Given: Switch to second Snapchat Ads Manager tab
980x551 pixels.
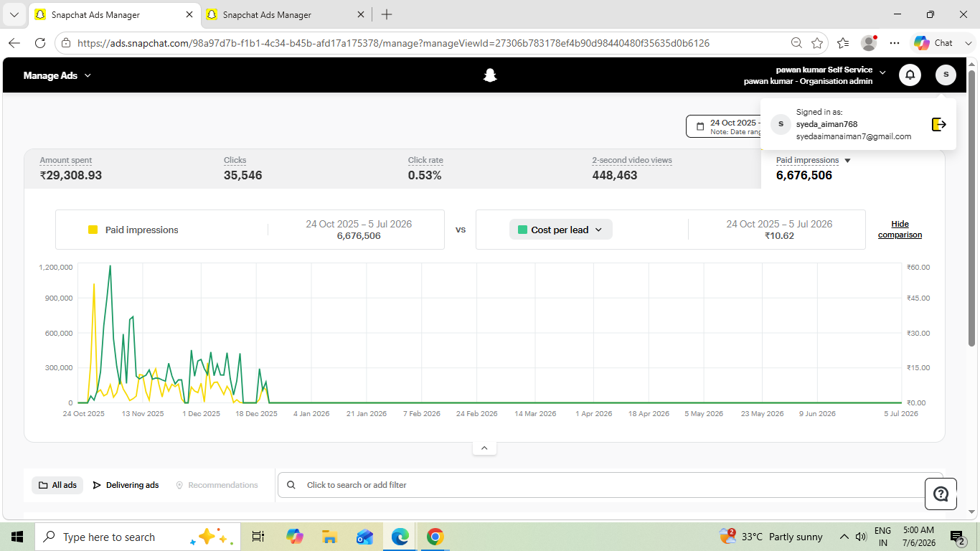Looking at the screenshot, I should point(286,14).
